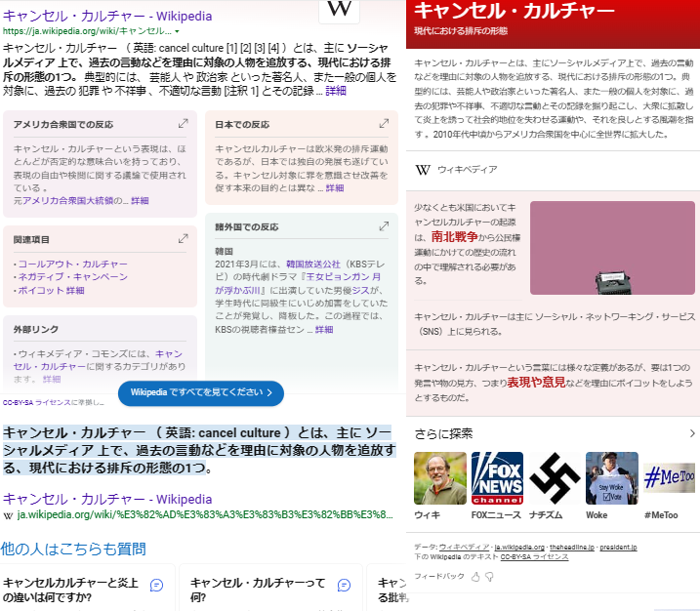Click the ウィキペディア source label with W icon
Viewport: 700px width, 611px height.
[456, 170]
